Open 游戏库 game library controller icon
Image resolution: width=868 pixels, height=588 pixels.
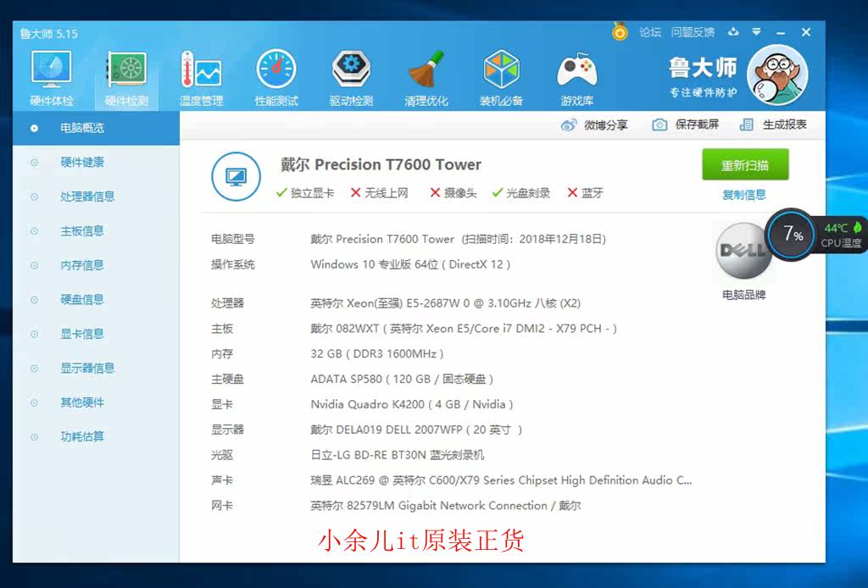[576, 77]
